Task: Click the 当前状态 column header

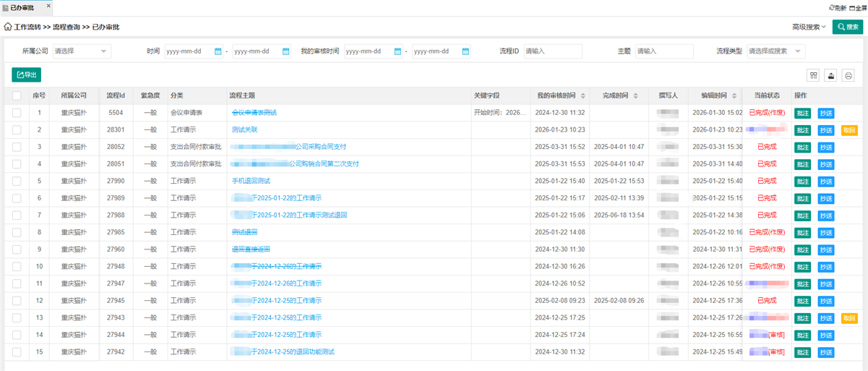Action: point(767,95)
